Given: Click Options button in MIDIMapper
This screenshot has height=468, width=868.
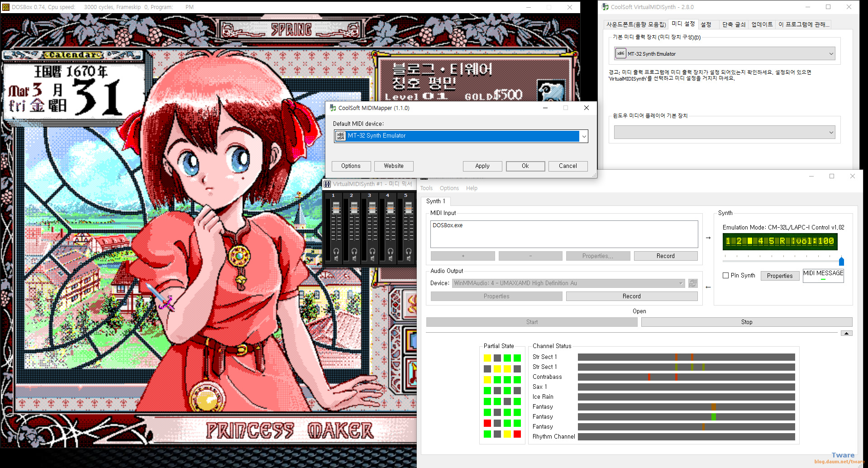Looking at the screenshot, I should (x=351, y=166).
